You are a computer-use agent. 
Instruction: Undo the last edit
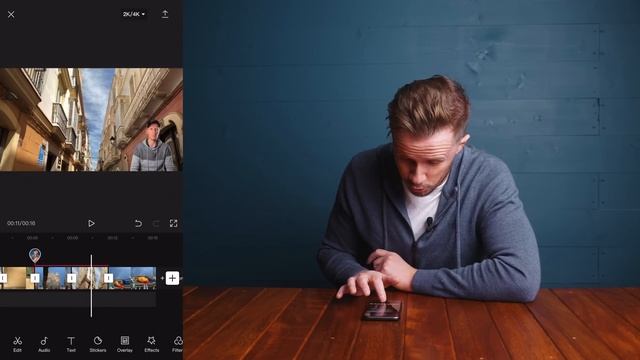tap(138, 223)
